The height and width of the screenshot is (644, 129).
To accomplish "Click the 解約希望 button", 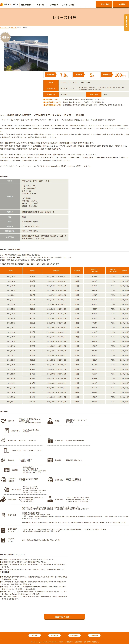I will coord(121,4).
